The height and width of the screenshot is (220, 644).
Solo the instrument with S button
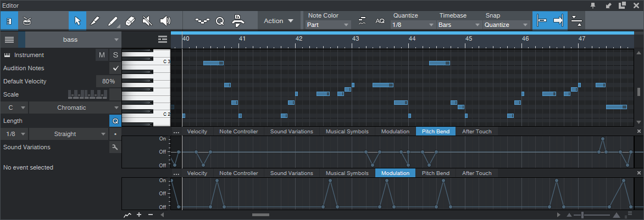point(115,55)
